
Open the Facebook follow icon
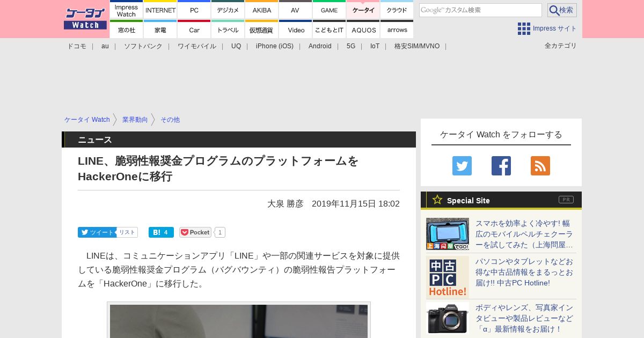point(501,166)
